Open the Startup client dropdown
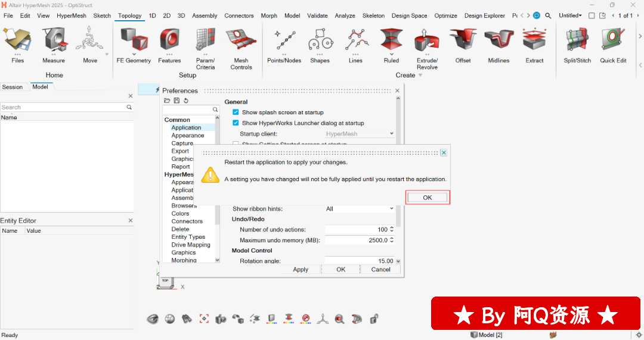Screen dimensions: 644x340 coord(360,134)
